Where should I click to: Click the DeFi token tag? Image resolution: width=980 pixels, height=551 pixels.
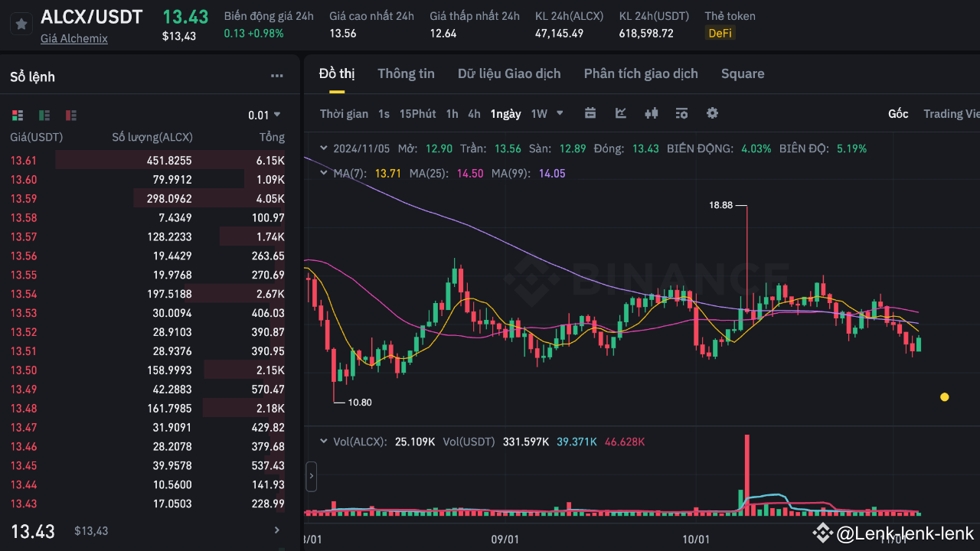pos(719,33)
